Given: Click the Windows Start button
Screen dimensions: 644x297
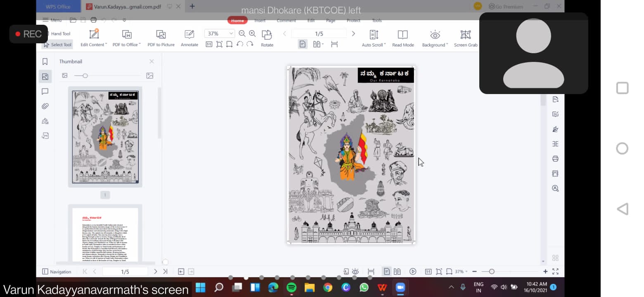Looking at the screenshot, I should (x=200, y=287).
